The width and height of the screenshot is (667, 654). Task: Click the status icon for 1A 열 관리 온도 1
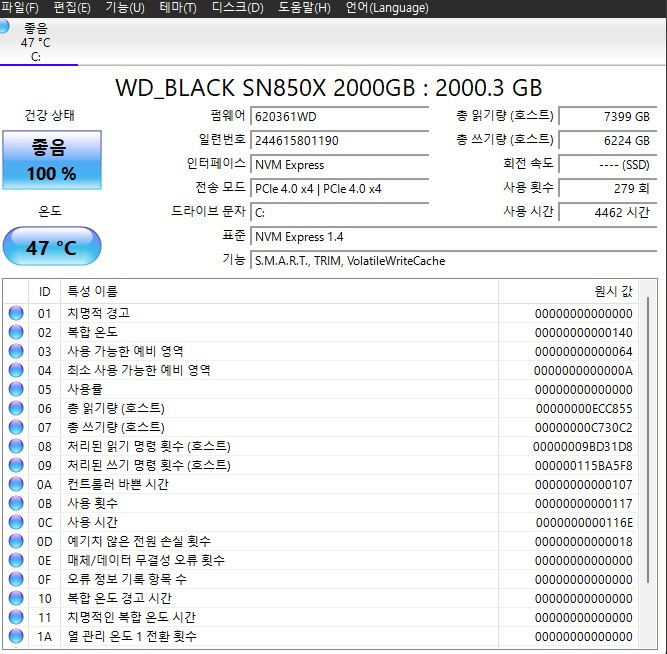[x=16, y=636]
